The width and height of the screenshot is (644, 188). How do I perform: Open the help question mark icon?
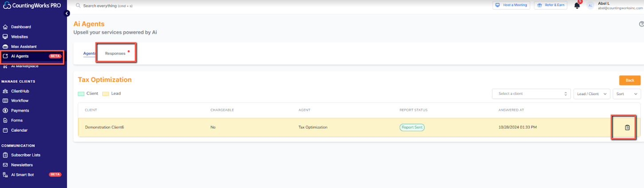click(x=641, y=24)
